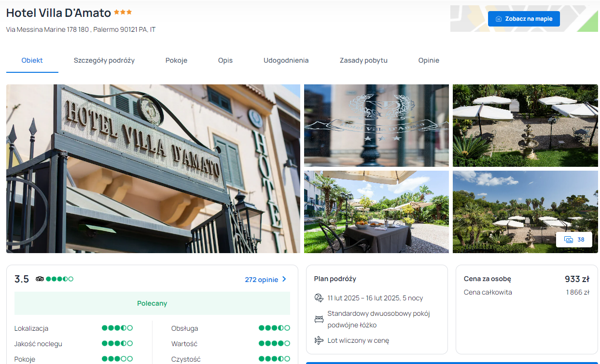Click the Lokalizacja rating bubbles
Viewport: 600px width, 364px height.
click(117, 328)
